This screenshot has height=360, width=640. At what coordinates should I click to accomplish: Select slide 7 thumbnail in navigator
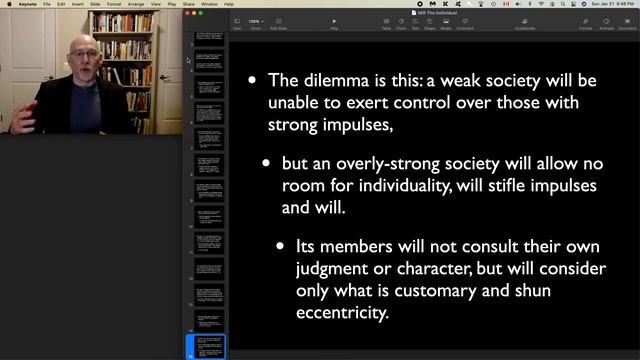click(x=209, y=139)
